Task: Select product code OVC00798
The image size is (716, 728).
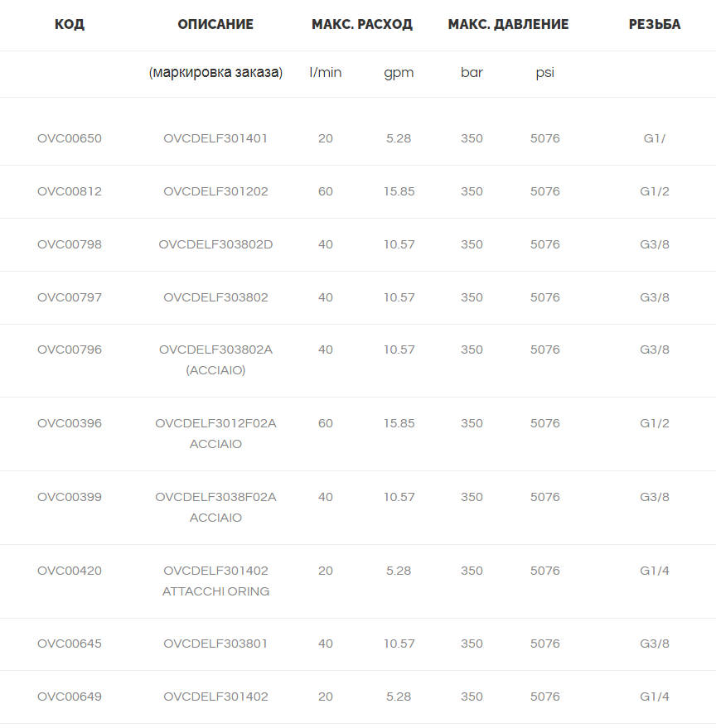Action: [70, 244]
